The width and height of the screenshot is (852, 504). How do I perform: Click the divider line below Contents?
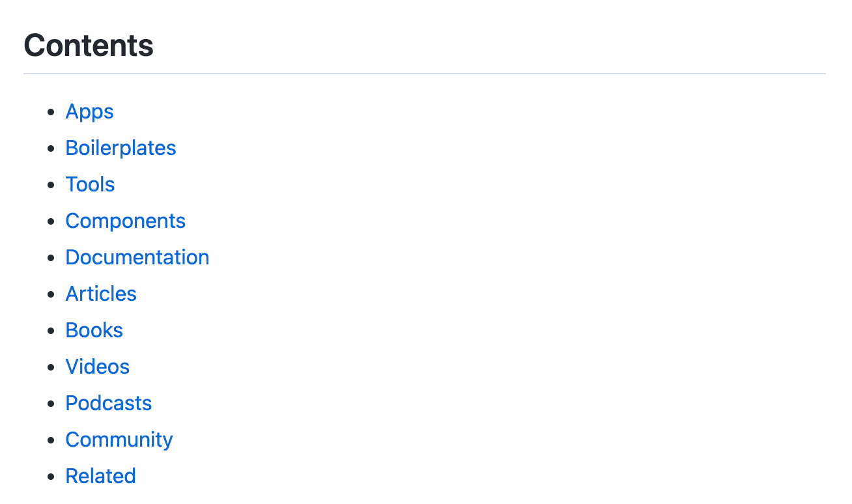point(424,74)
